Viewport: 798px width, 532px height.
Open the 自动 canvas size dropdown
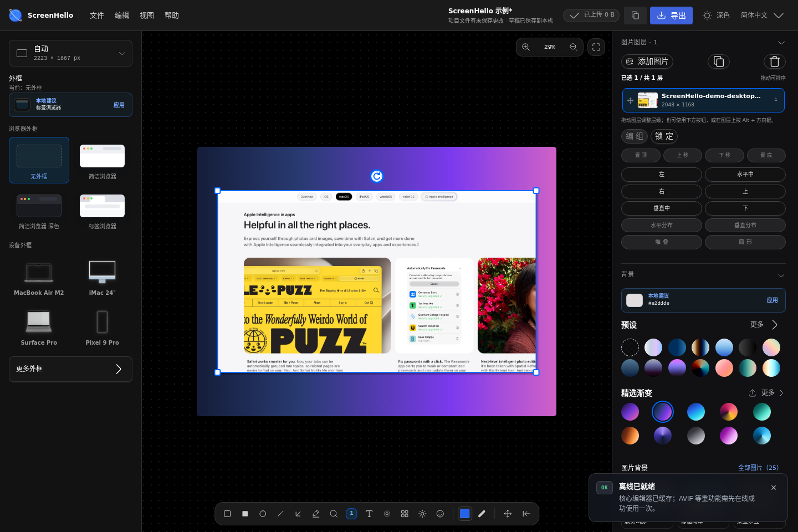[70, 53]
